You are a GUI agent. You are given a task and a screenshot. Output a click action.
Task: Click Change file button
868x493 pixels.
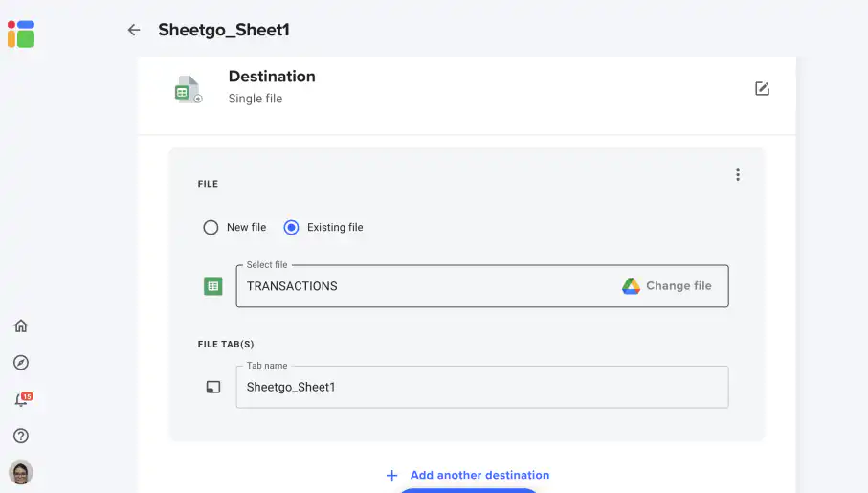[667, 286]
